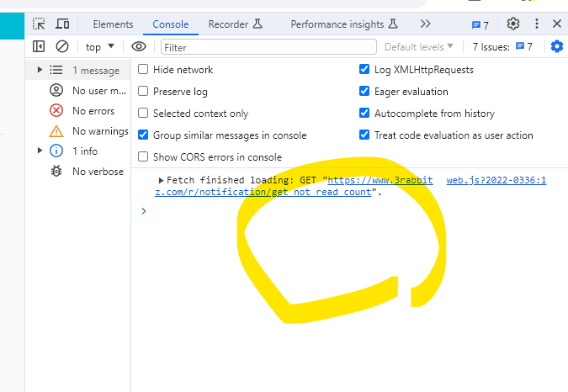568x392 pixels.
Task: Hide the console sidebar icon
Action: (x=39, y=47)
